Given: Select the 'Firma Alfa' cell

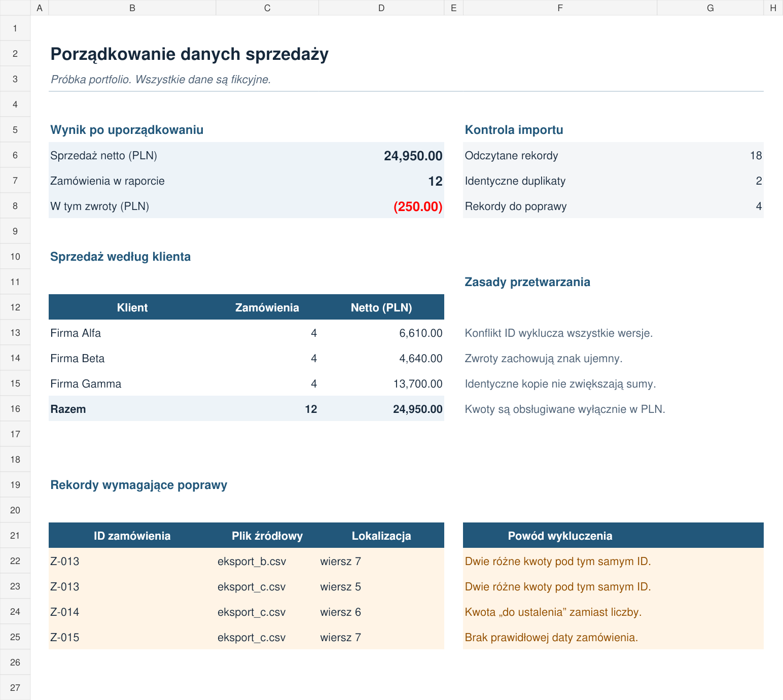Looking at the screenshot, I should click(132, 333).
